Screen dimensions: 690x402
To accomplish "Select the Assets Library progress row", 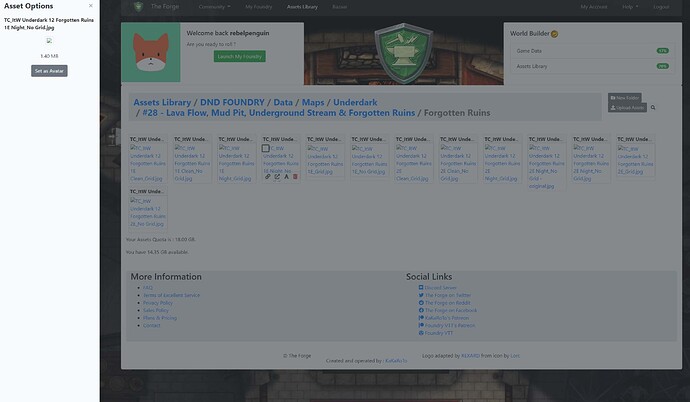I will 592,66.
